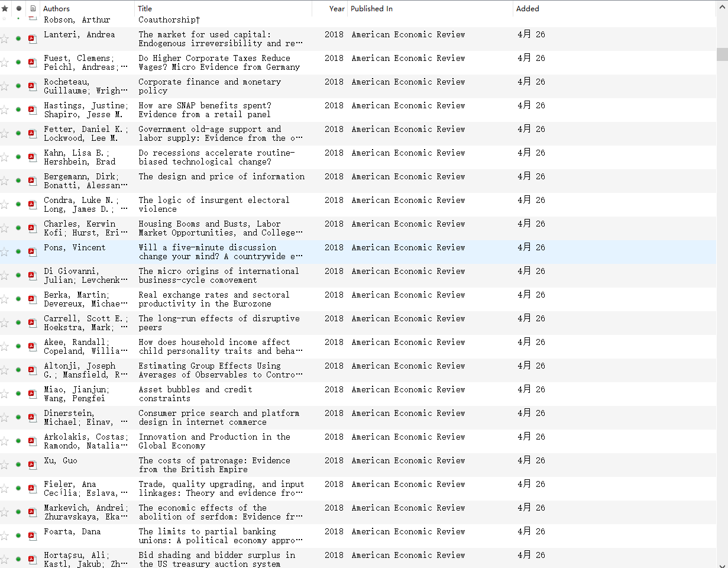Sort by attached-file document icon column header
728x568 pixels.
point(33,9)
